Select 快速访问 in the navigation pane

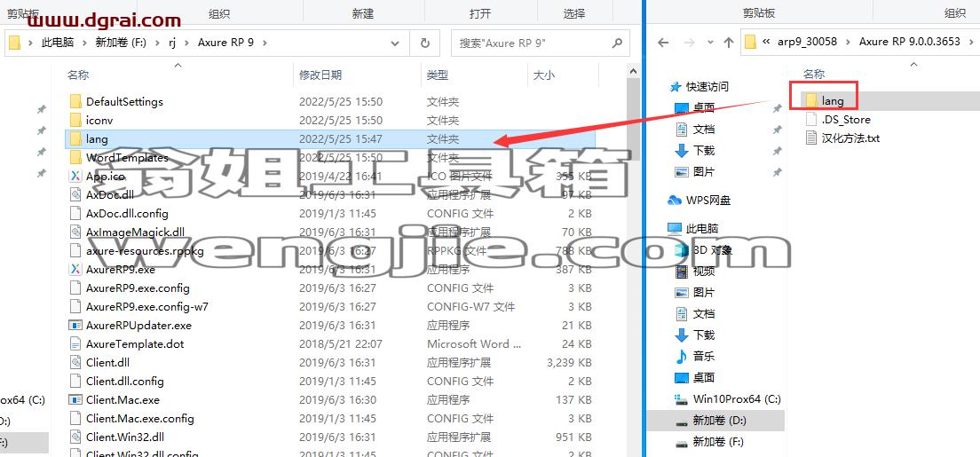point(707,86)
